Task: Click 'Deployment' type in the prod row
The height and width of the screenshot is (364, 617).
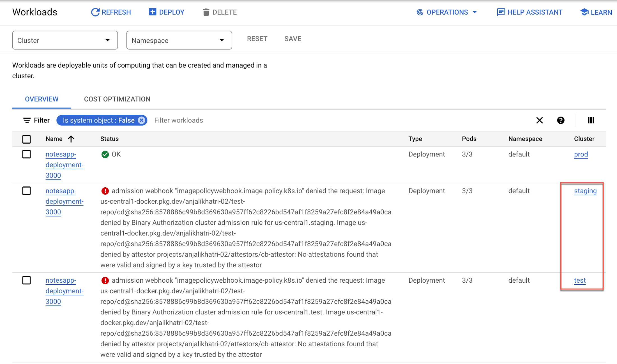Action: tap(427, 155)
